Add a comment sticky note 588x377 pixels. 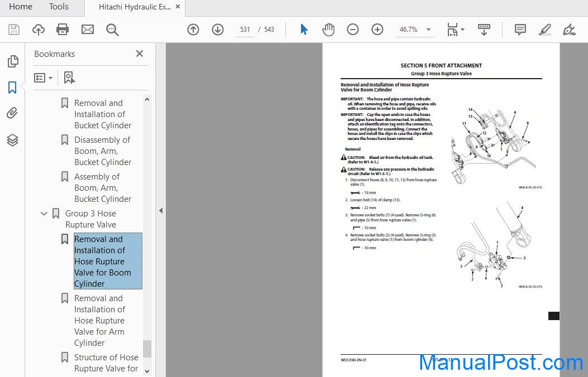(520, 29)
